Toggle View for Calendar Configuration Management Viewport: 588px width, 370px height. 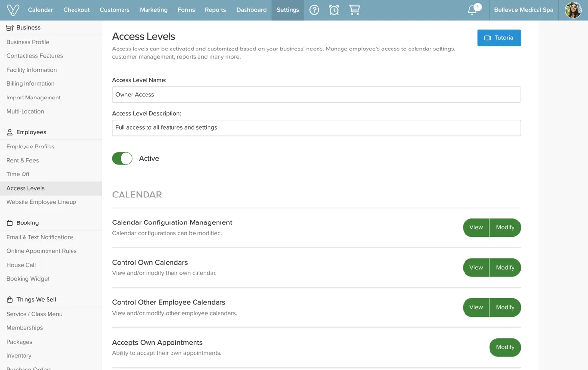[x=476, y=227]
